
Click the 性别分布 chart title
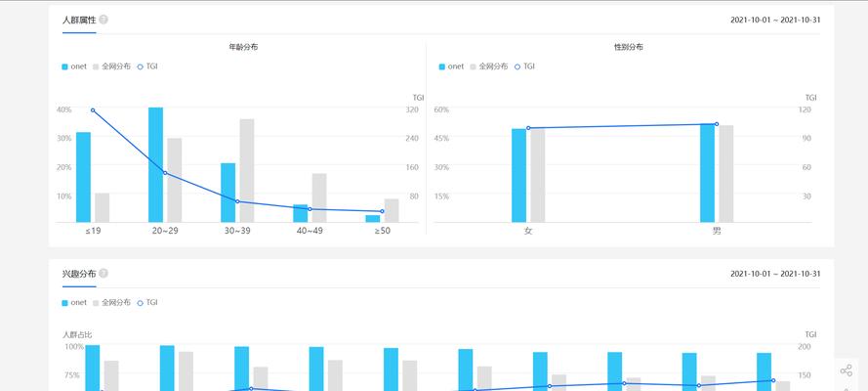(629, 47)
